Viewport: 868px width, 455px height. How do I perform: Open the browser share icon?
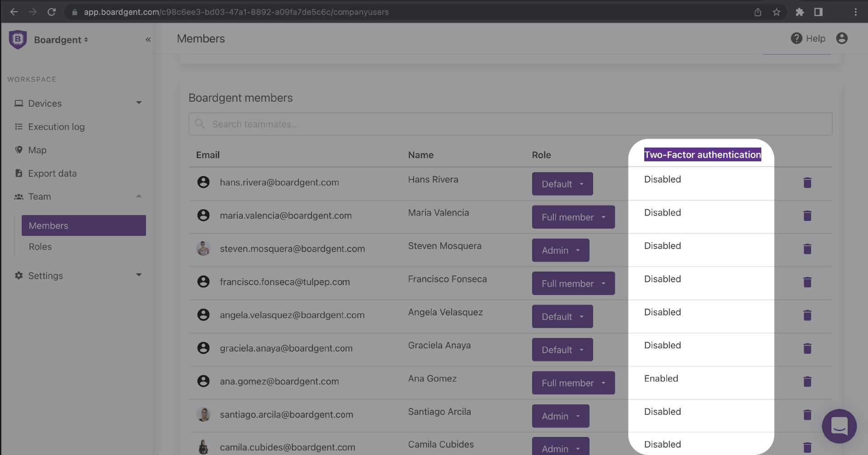pyautogui.click(x=758, y=12)
